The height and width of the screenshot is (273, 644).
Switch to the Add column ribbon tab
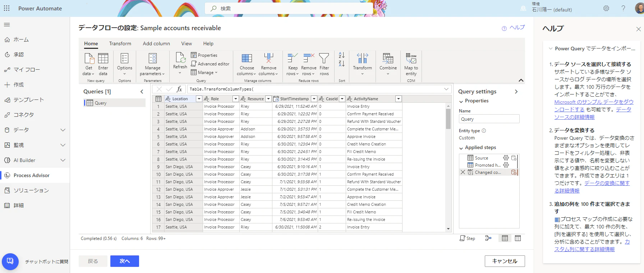click(156, 43)
